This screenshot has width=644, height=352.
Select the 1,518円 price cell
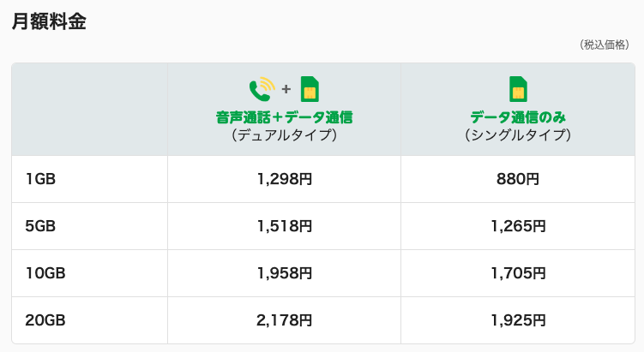(284, 226)
